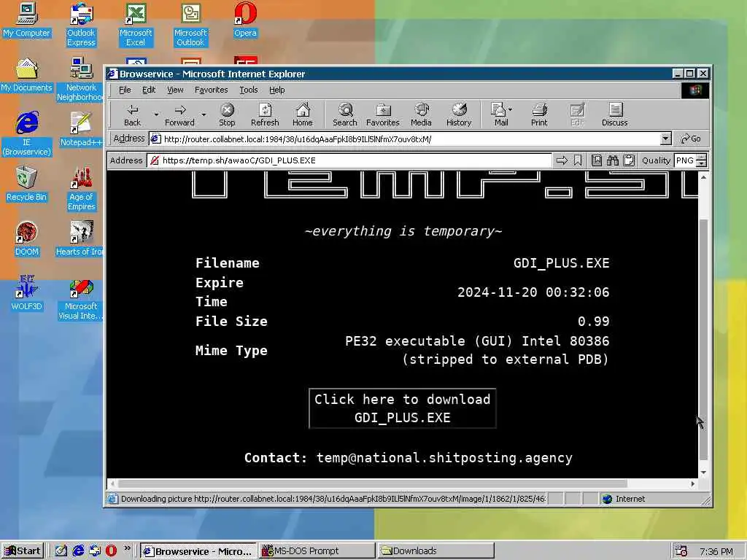The height and width of the screenshot is (560, 747).
Task: Decrease Quality with stepper down arrow
Action: coord(701,164)
